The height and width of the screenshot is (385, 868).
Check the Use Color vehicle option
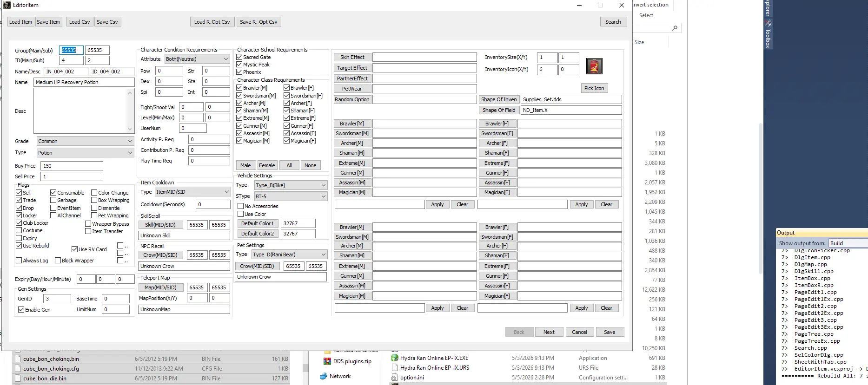[x=241, y=214]
